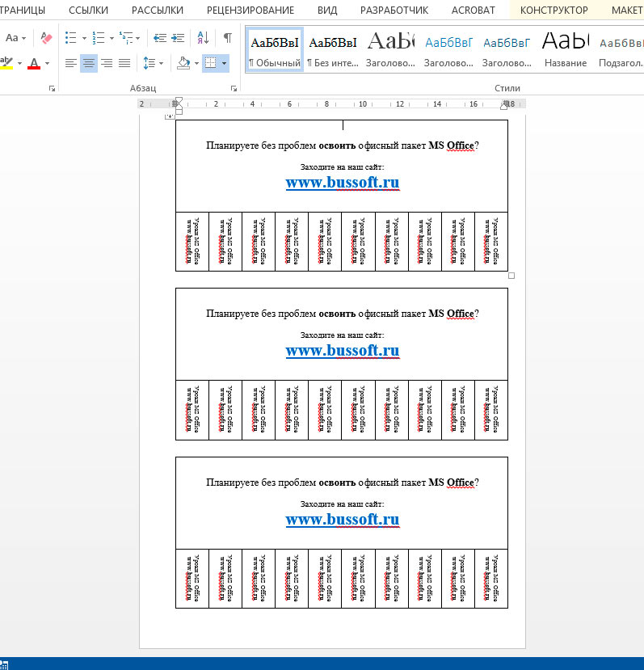Image resolution: width=644 pixels, height=670 pixels.
Task: Decrease paragraph indent
Action: point(160,38)
